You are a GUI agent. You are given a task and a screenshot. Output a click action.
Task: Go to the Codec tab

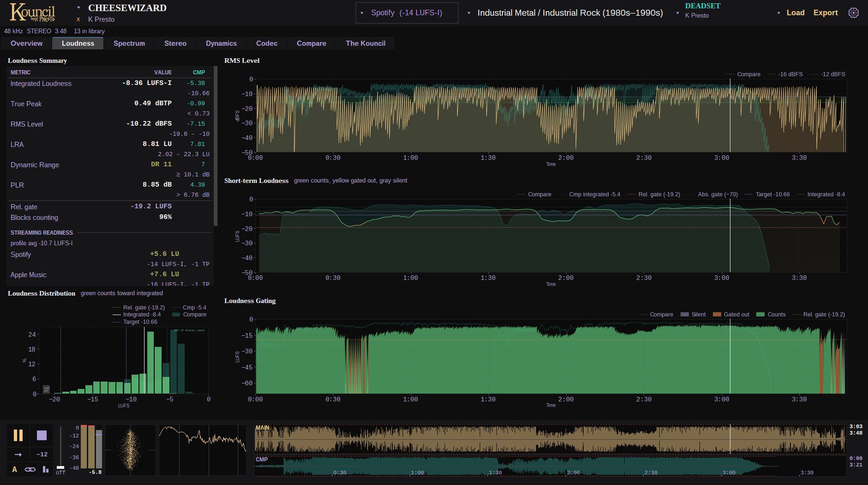click(267, 43)
